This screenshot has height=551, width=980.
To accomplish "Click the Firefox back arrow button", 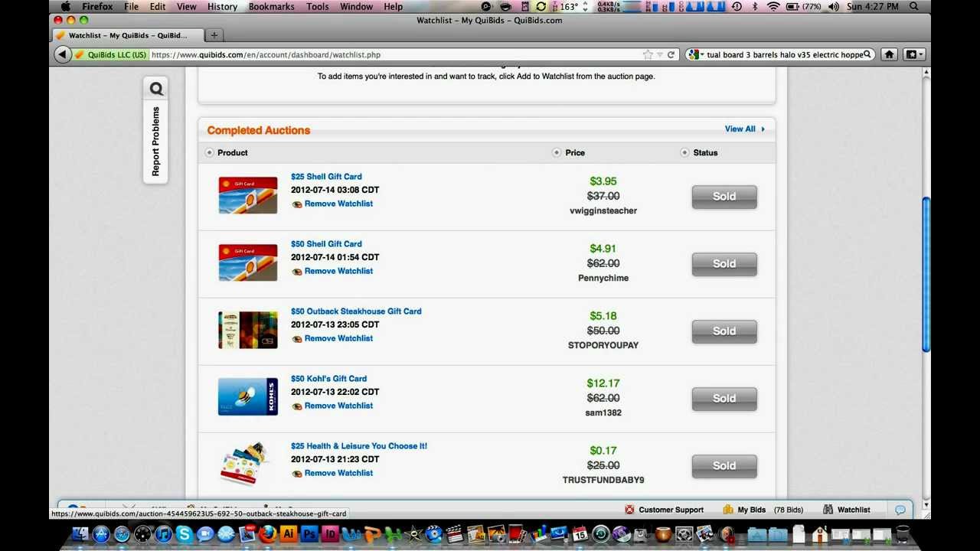I will pyautogui.click(x=62, y=54).
